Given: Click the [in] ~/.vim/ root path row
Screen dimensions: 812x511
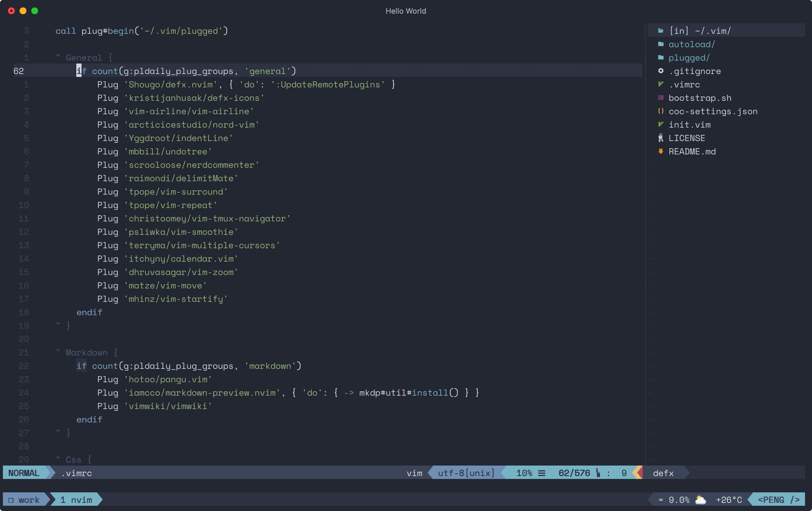Looking at the screenshot, I should coord(726,31).
